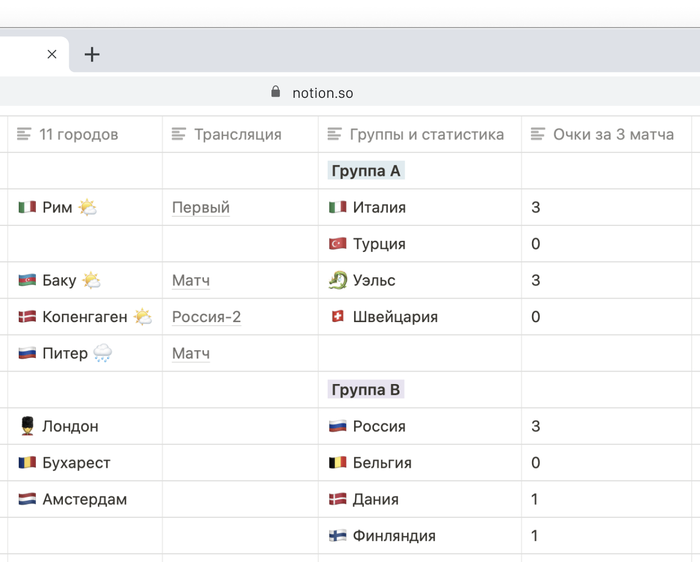Screen dimensions: 700x562
Task: Click the Welsh dragon icon beside Уэльс
Action: pos(338,281)
